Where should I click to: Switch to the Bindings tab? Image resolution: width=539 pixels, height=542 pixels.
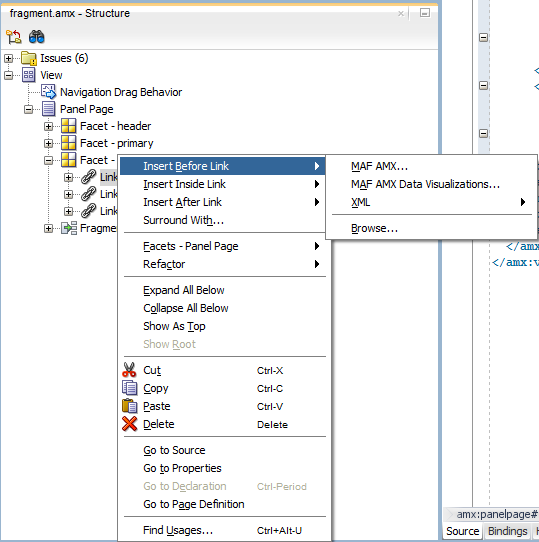click(508, 531)
